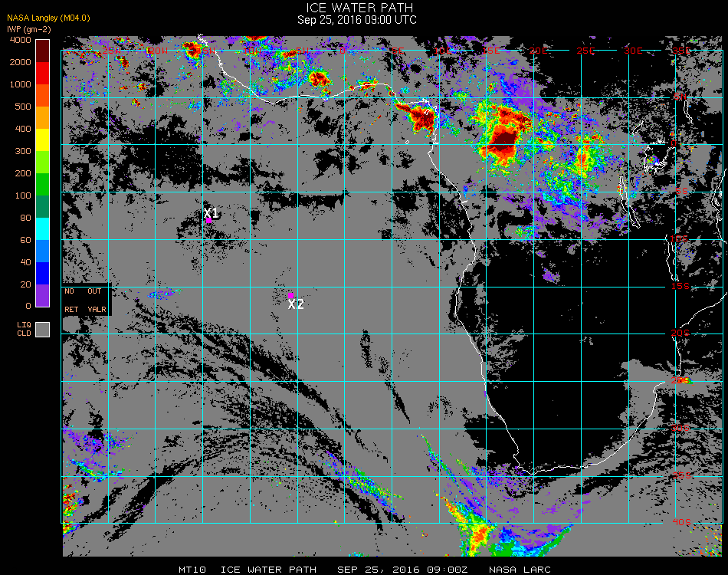Click the 'OUT VALR' legend text
The height and width of the screenshot is (575, 728).
(x=97, y=301)
